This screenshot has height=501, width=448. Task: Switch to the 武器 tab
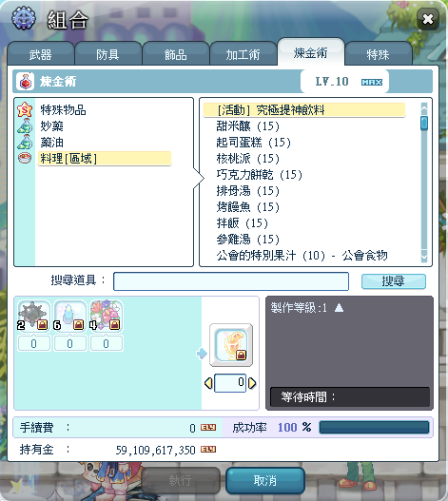click(x=40, y=53)
